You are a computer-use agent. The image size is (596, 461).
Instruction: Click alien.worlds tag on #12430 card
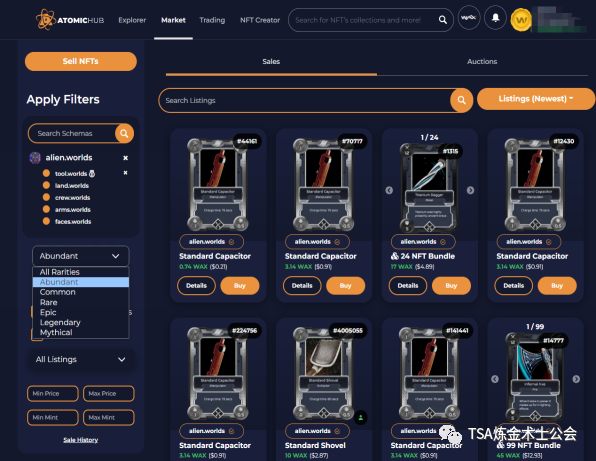coord(529,242)
